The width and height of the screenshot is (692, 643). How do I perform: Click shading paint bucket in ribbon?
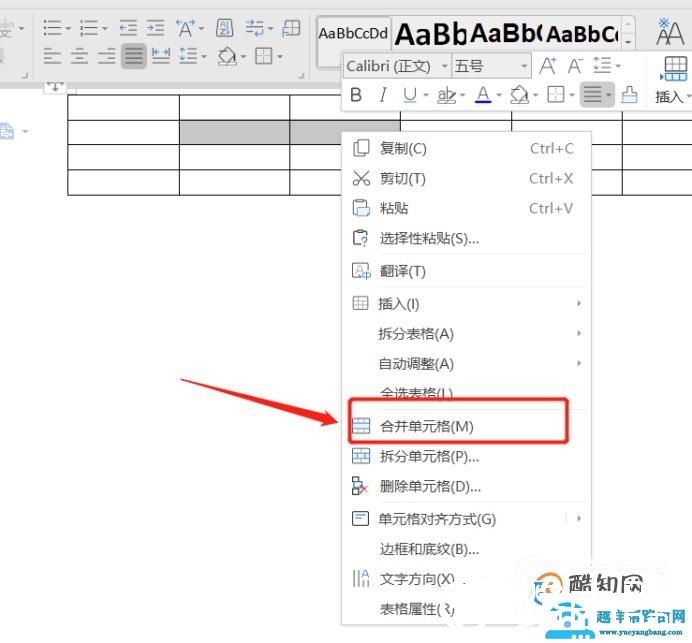coord(227,56)
